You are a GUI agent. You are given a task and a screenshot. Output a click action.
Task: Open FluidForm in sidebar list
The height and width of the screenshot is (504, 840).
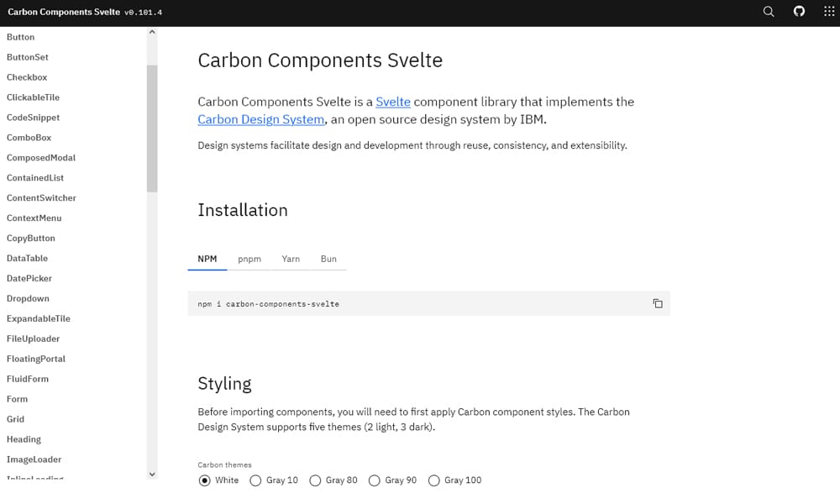(28, 379)
